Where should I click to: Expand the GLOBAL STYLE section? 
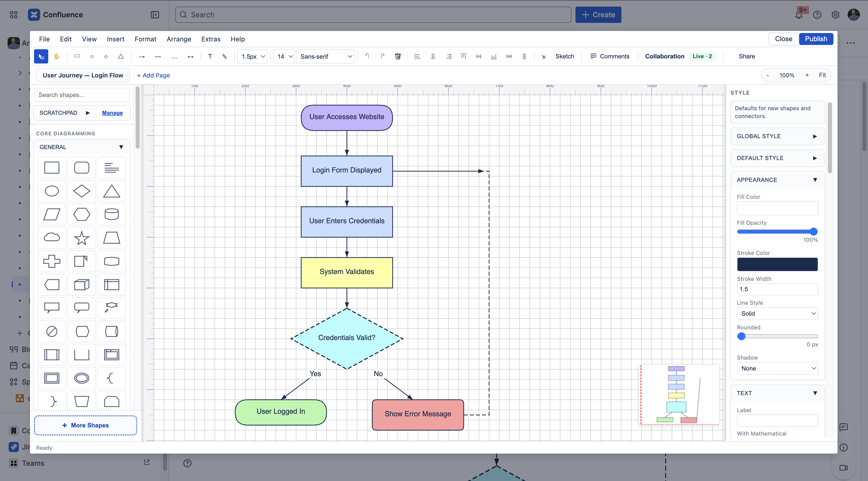[777, 136]
